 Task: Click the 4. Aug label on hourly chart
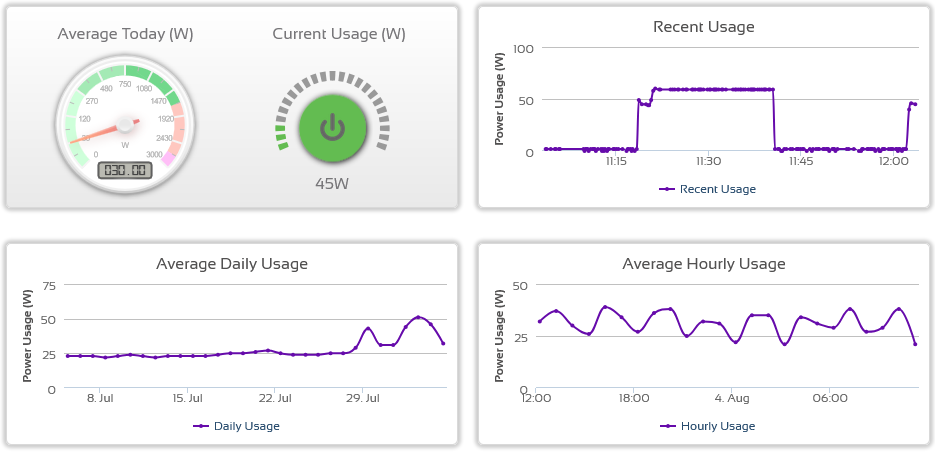click(732, 398)
